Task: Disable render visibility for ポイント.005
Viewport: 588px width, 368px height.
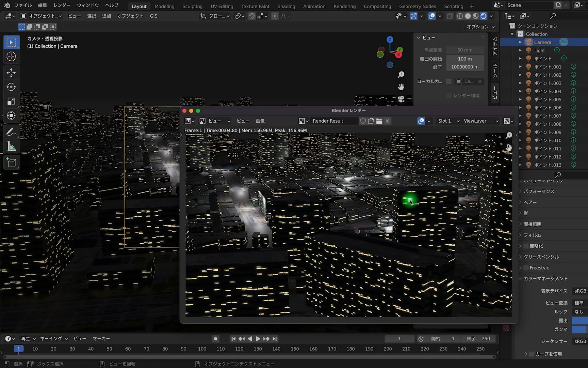Action: coord(574,99)
